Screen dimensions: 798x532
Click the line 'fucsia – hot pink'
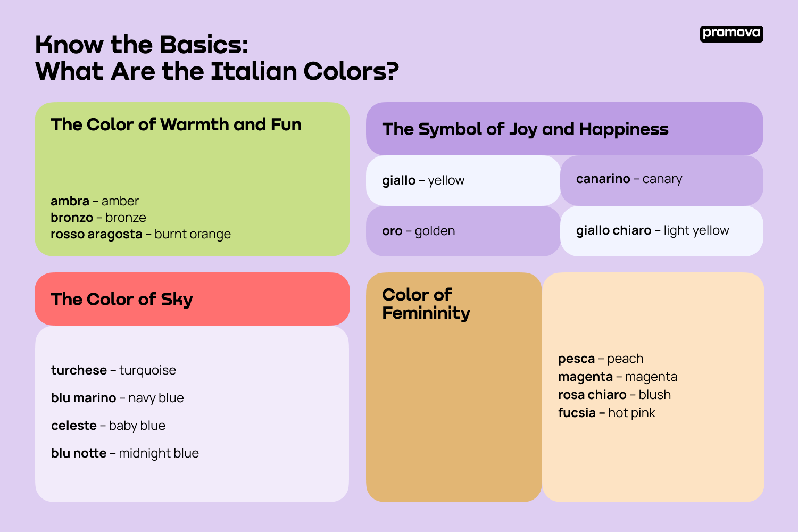pos(607,413)
